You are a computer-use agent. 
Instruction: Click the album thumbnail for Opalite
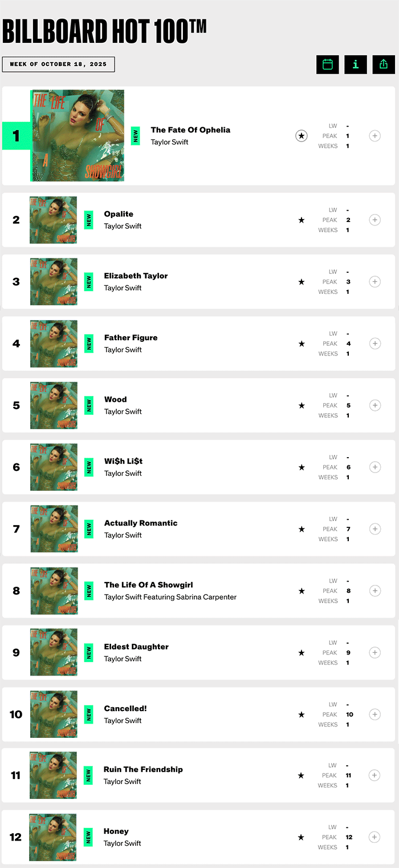click(54, 220)
